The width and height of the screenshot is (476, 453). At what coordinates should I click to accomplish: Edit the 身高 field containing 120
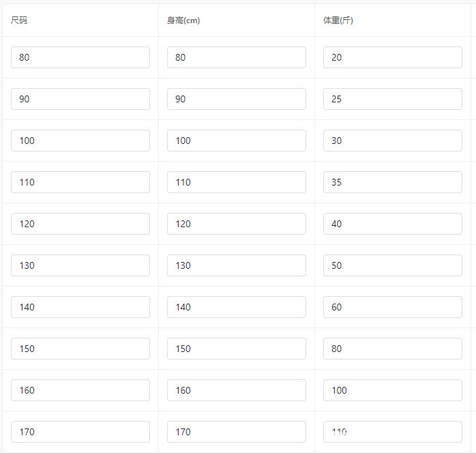pos(236,224)
